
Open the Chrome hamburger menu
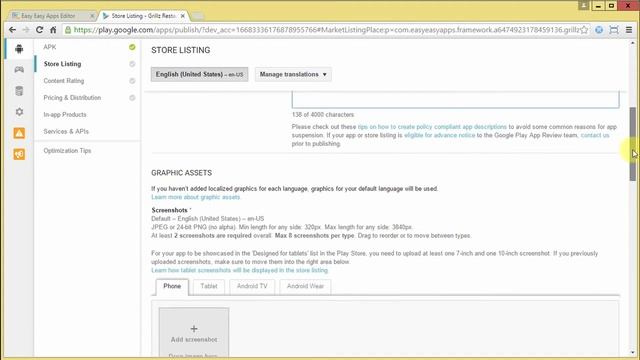tap(629, 30)
